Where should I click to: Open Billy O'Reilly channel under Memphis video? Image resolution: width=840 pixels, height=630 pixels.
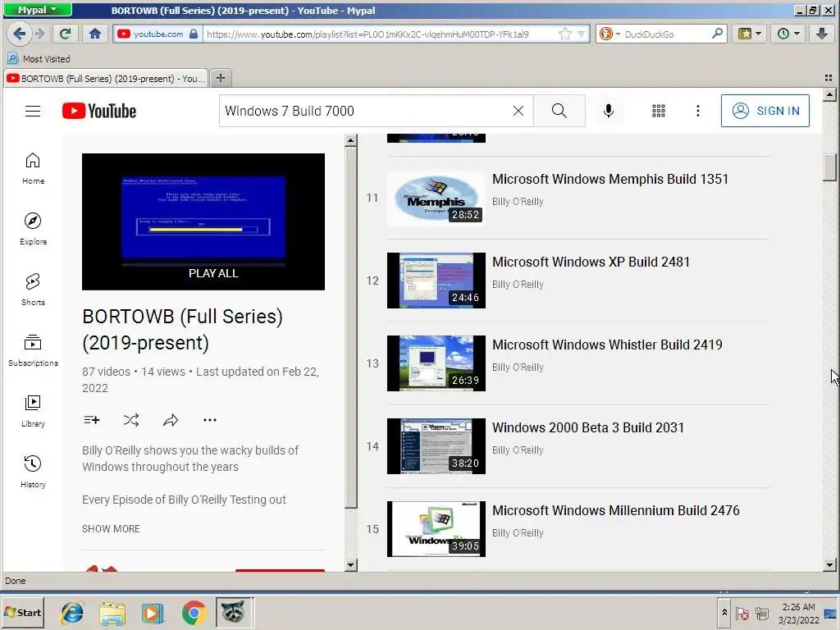click(x=518, y=202)
